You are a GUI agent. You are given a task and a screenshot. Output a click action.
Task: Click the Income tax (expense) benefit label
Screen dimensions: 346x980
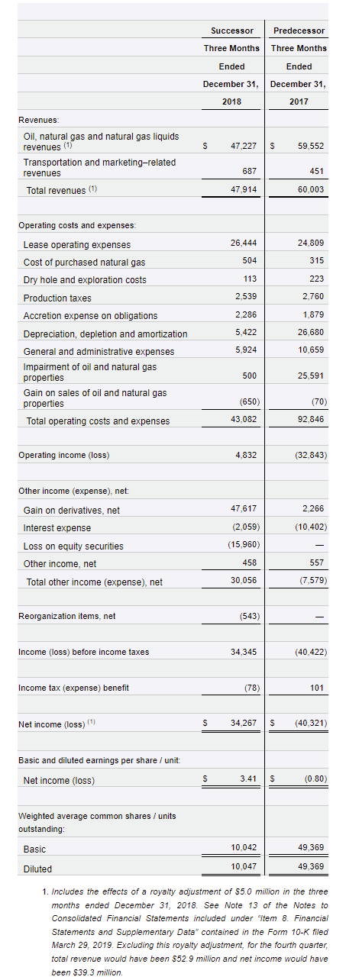pos(73,688)
